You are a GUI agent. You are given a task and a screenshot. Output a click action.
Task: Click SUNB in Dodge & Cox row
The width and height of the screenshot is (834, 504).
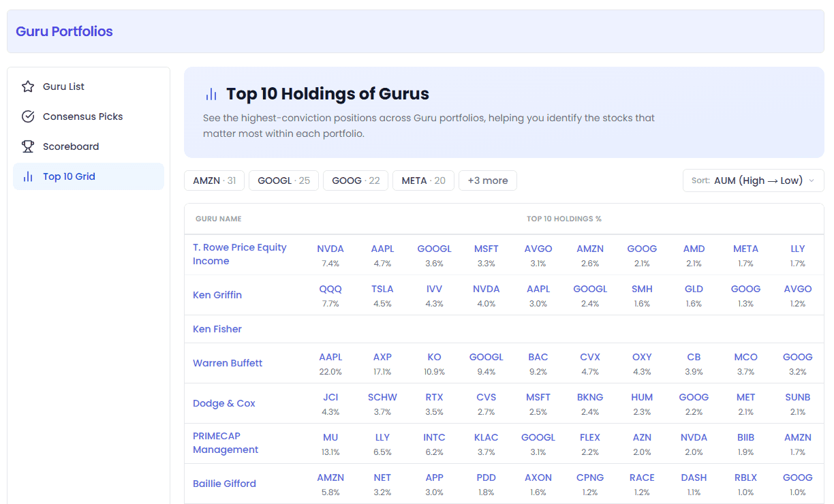tap(798, 397)
